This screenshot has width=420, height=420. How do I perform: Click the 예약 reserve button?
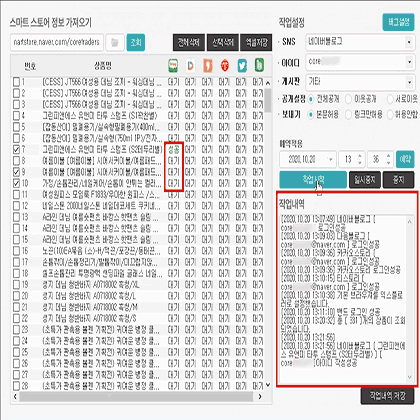point(405,159)
